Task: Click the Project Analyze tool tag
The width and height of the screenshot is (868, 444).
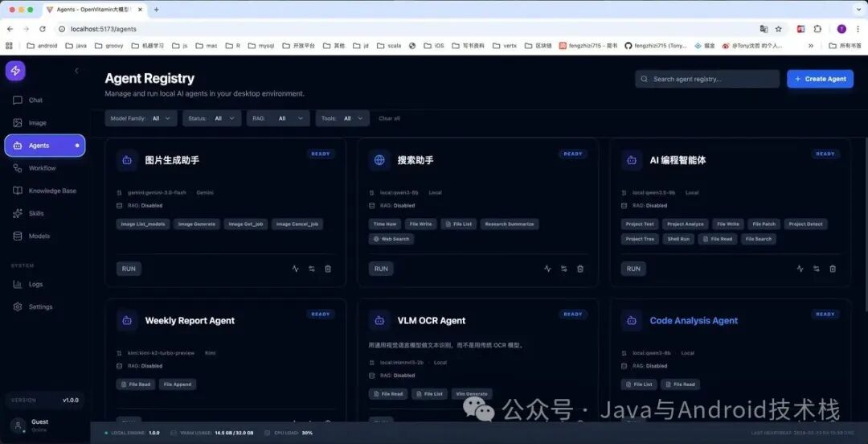Action: coord(686,224)
